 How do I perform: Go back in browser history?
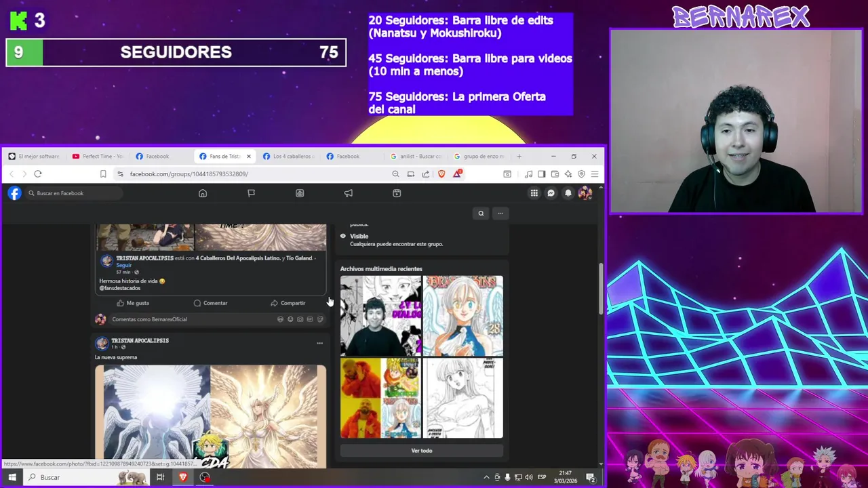tap(12, 174)
